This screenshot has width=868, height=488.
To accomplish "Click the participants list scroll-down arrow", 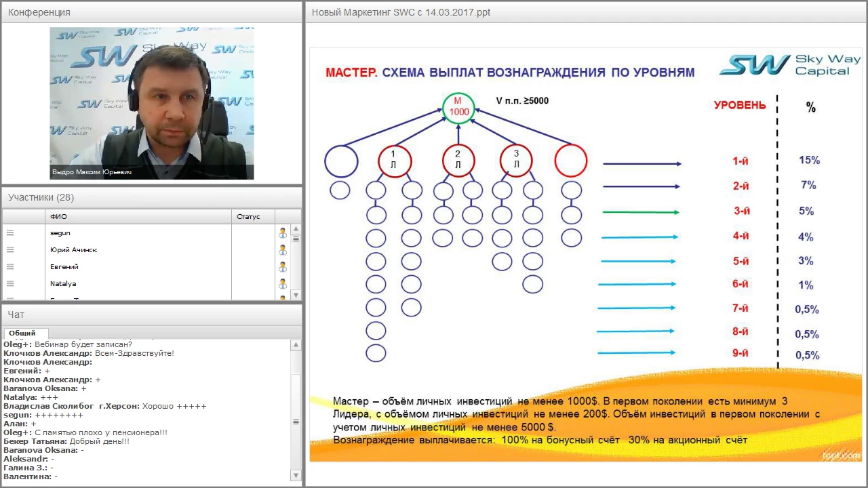I will (296, 295).
